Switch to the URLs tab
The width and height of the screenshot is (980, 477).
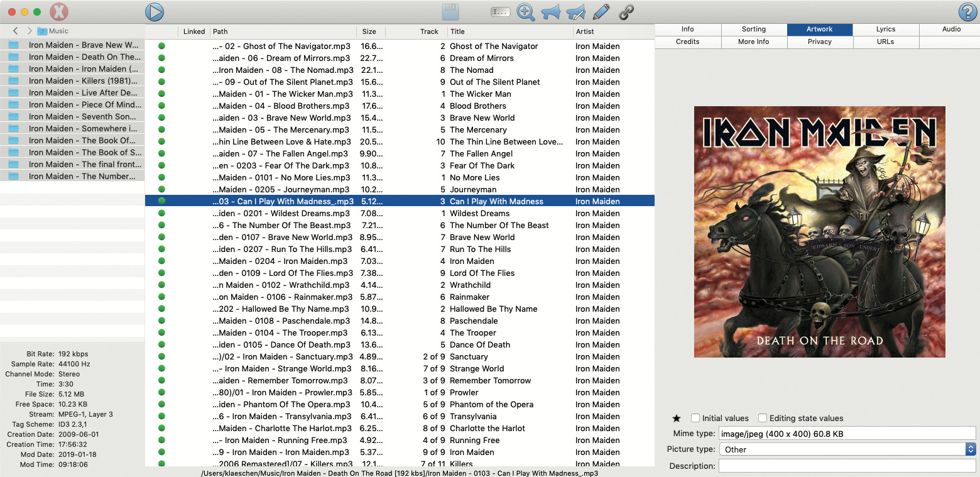click(x=886, y=42)
